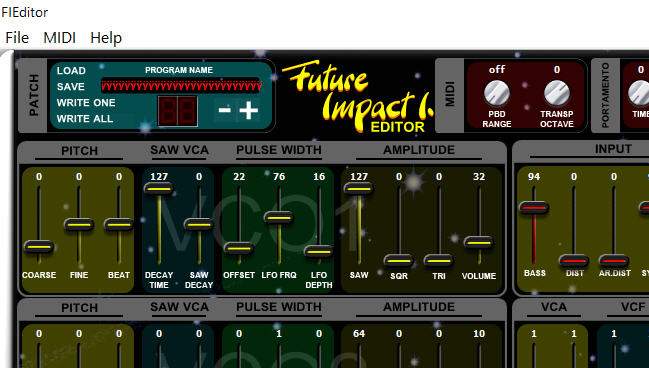
Task: Click VCO1 PULSE WIDTH section header
Action: pyautogui.click(x=279, y=150)
